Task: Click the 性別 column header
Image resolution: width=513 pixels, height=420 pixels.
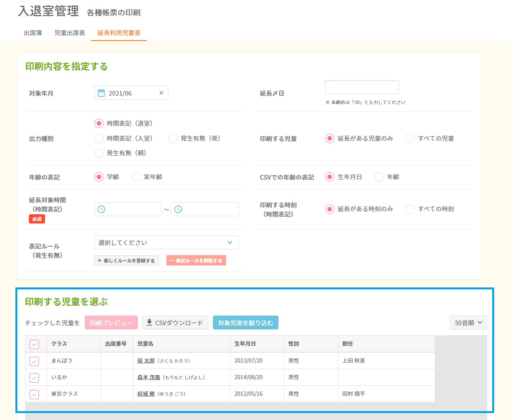Action: [311, 344]
